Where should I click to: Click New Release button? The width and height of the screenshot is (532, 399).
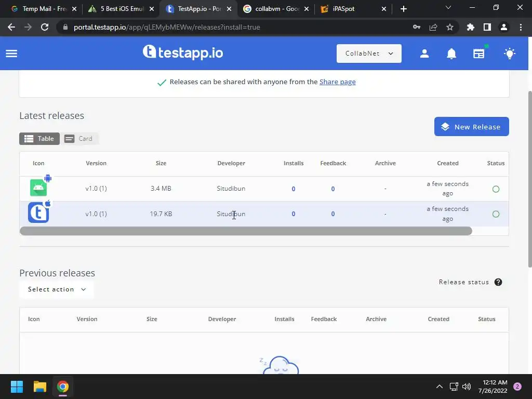(471, 127)
